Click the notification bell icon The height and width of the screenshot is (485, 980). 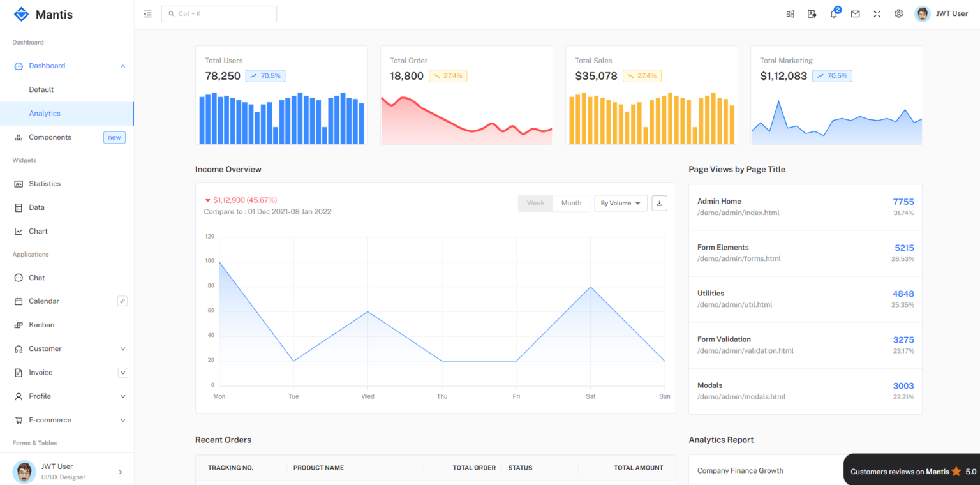pyautogui.click(x=833, y=14)
